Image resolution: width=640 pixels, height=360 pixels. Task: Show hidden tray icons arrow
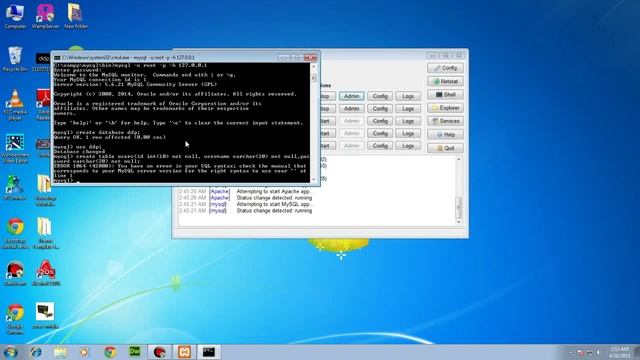570,352
